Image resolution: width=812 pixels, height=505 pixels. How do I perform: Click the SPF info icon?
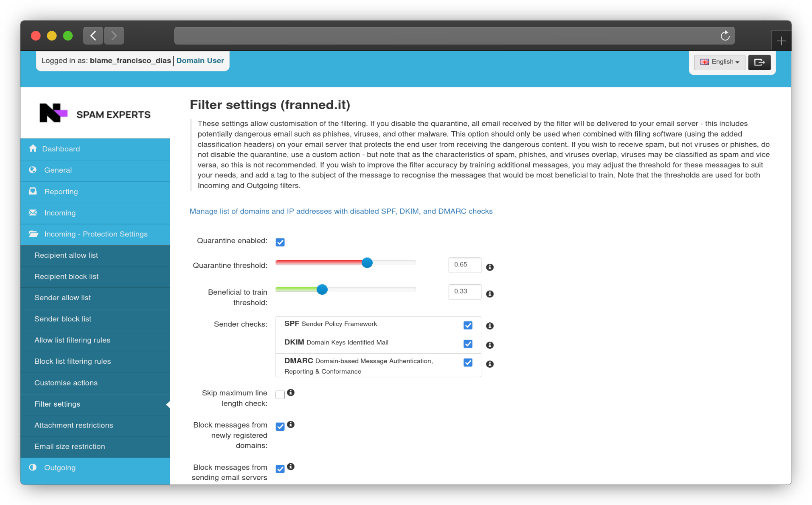point(490,326)
